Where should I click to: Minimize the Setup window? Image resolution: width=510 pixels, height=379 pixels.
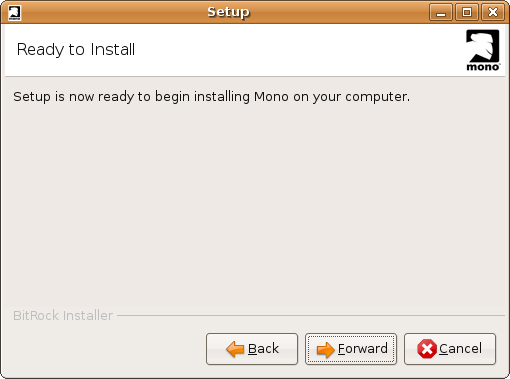(441, 13)
